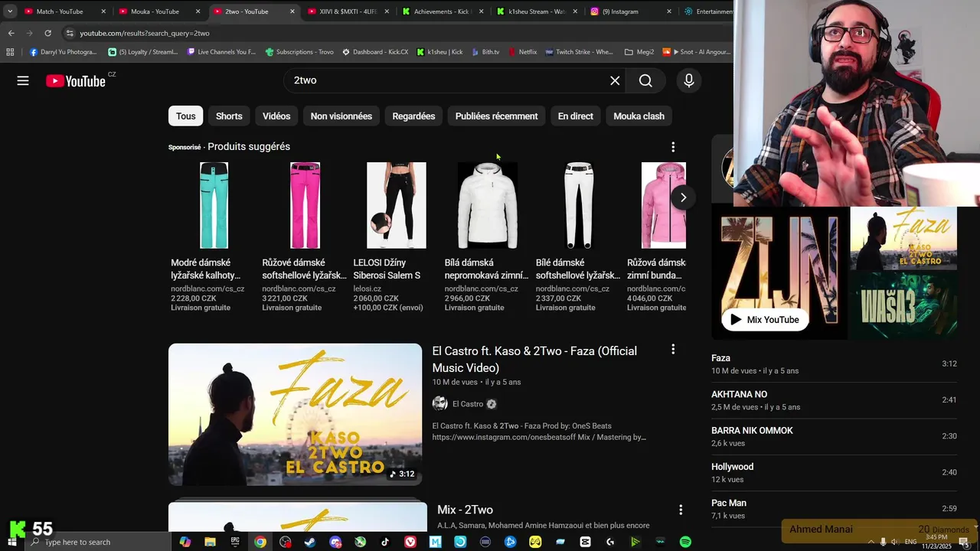Open Copilot from the taskbar
Screen dimensions: 980x551
185,542
